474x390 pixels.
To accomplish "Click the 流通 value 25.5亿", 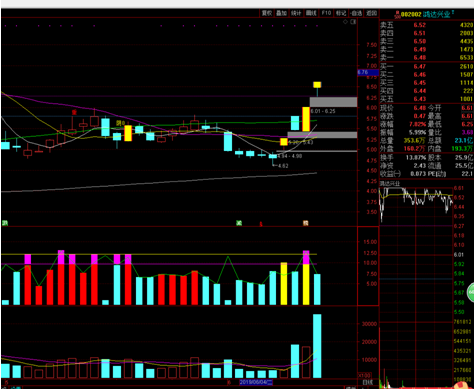I will 464,165.
